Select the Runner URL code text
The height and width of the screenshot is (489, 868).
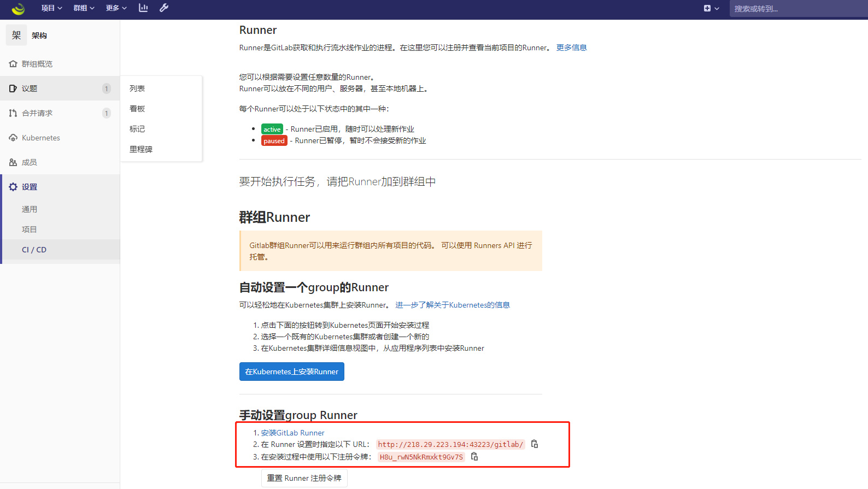[450, 445]
